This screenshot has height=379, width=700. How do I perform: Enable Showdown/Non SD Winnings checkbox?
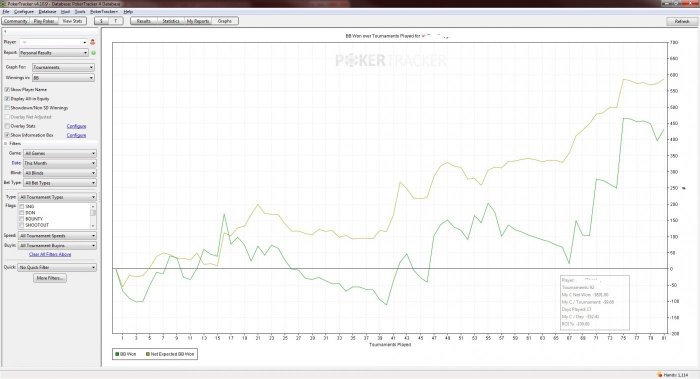click(x=7, y=108)
